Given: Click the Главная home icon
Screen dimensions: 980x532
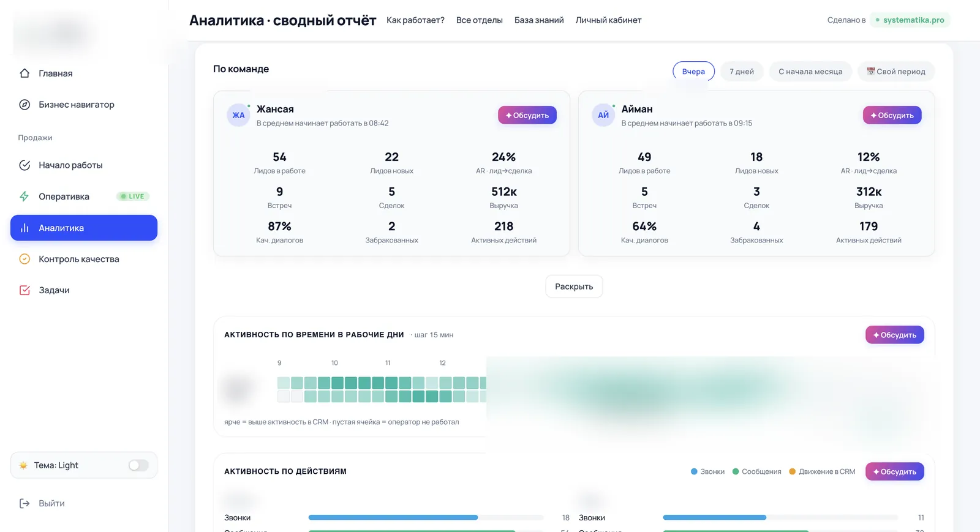Looking at the screenshot, I should tap(24, 73).
